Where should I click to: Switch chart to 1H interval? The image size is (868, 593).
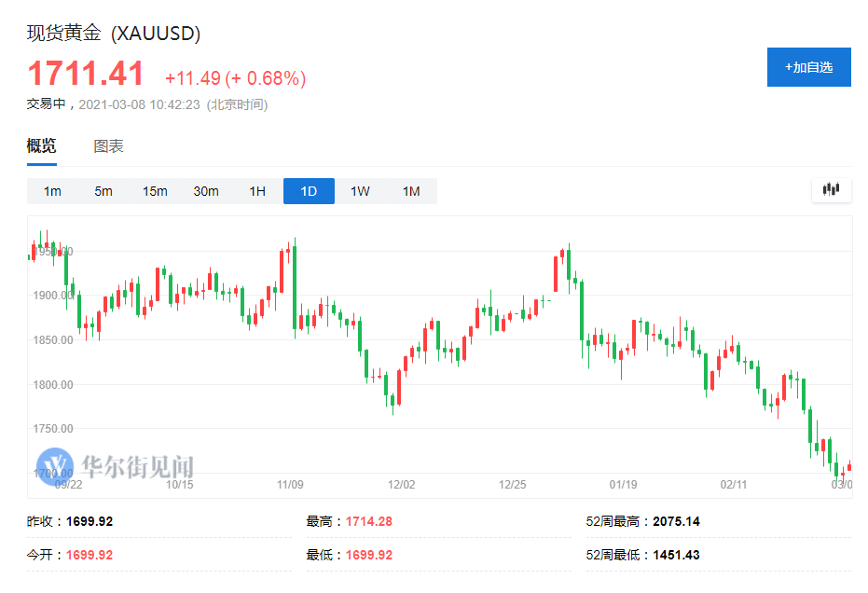(257, 191)
